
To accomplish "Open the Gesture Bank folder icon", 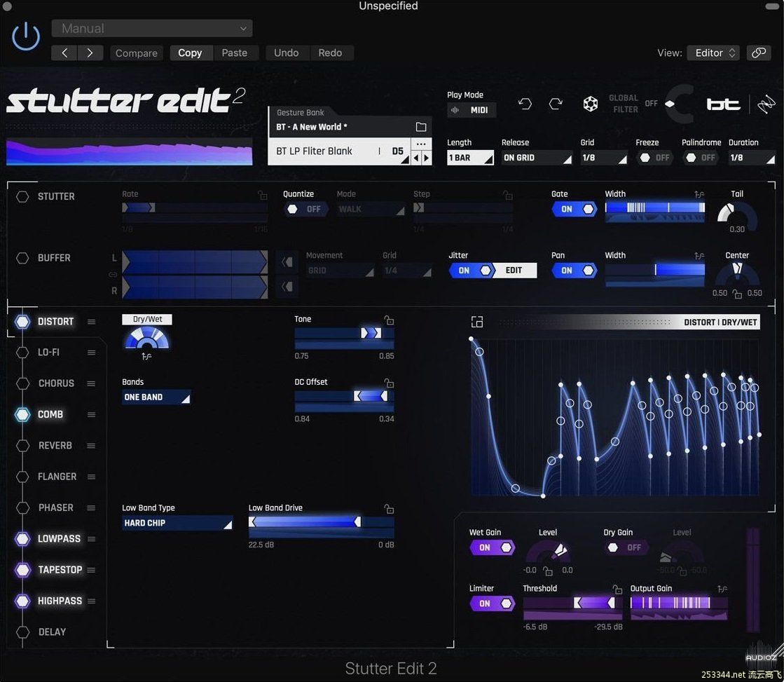I will (421, 127).
